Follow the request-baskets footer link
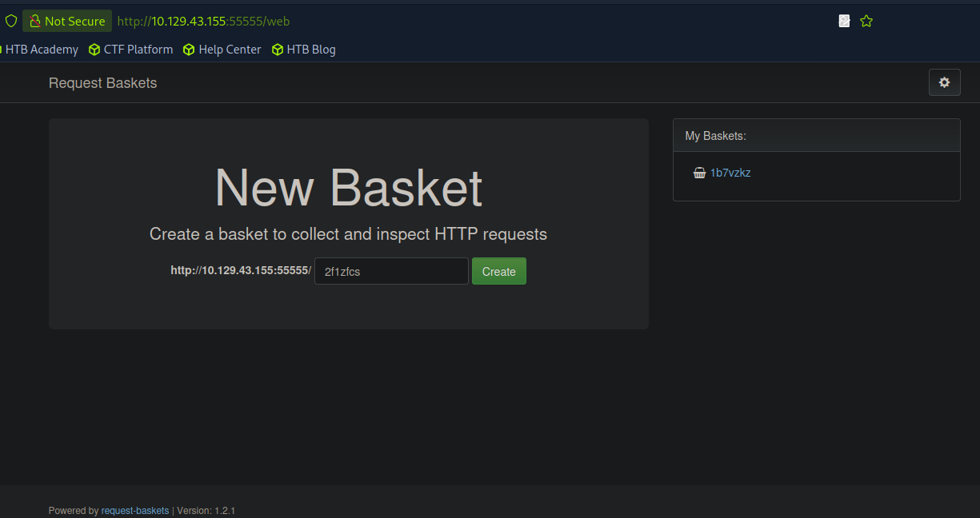Image resolution: width=980 pixels, height=518 pixels. point(135,511)
